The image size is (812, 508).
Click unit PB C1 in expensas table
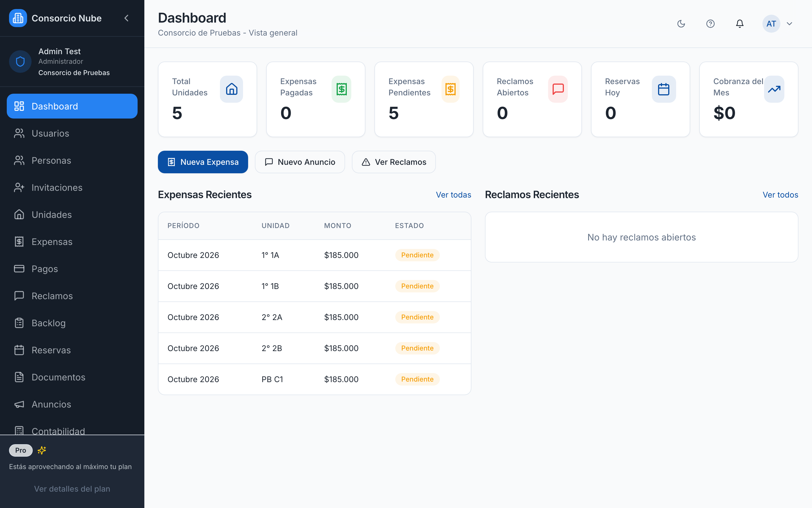[272, 379]
